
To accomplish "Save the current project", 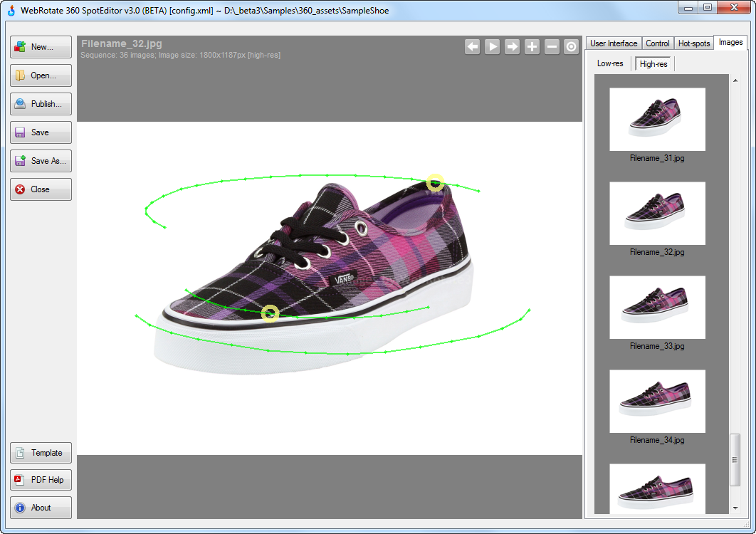I will (x=41, y=132).
